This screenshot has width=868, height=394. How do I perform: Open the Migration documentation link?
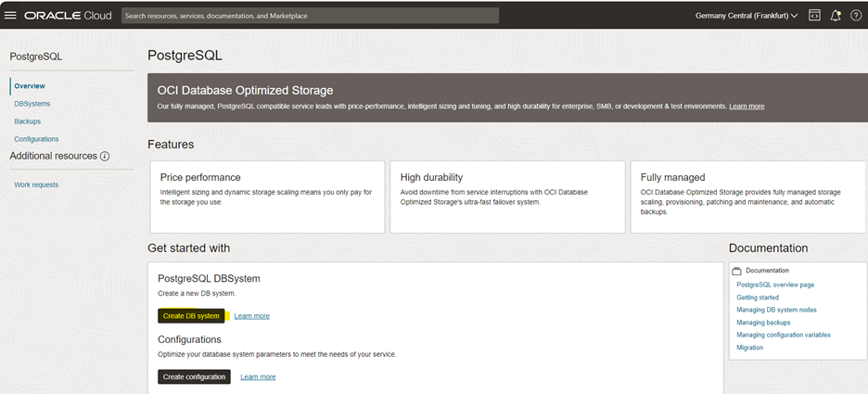pos(749,348)
